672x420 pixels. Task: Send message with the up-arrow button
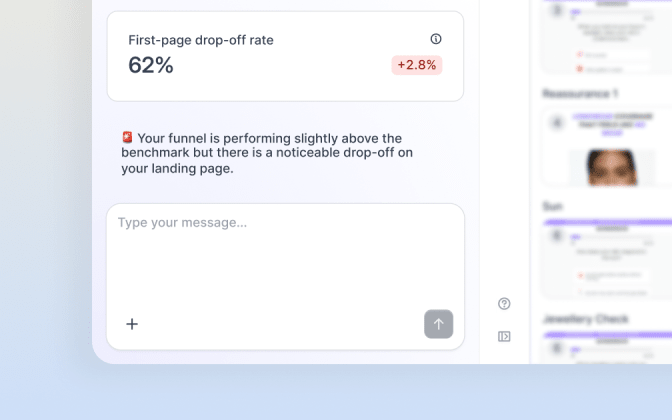click(438, 324)
